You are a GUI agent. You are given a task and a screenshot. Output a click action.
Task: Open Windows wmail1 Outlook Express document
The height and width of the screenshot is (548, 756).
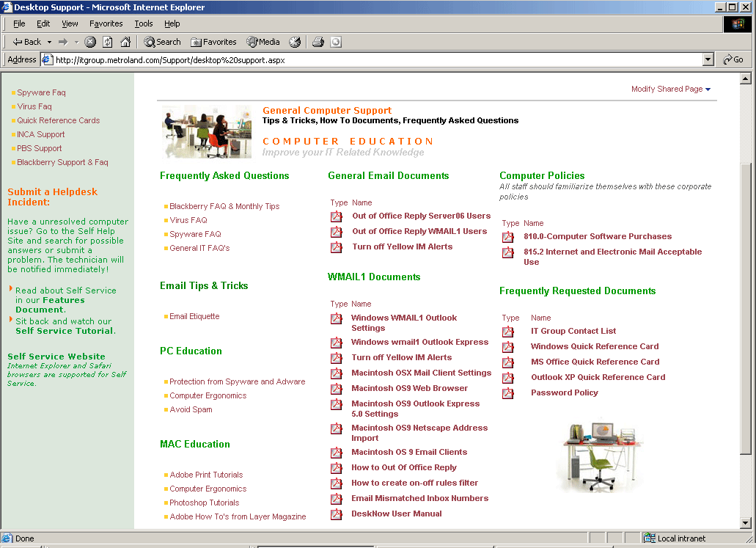[x=419, y=342]
